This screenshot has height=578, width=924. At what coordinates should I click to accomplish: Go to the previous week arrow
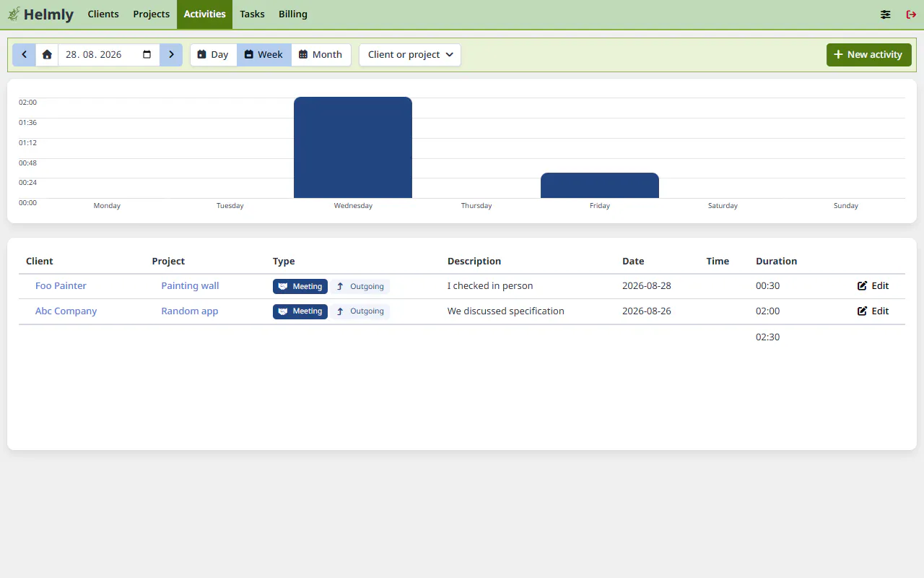pyautogui.click(x=24, y=55)
